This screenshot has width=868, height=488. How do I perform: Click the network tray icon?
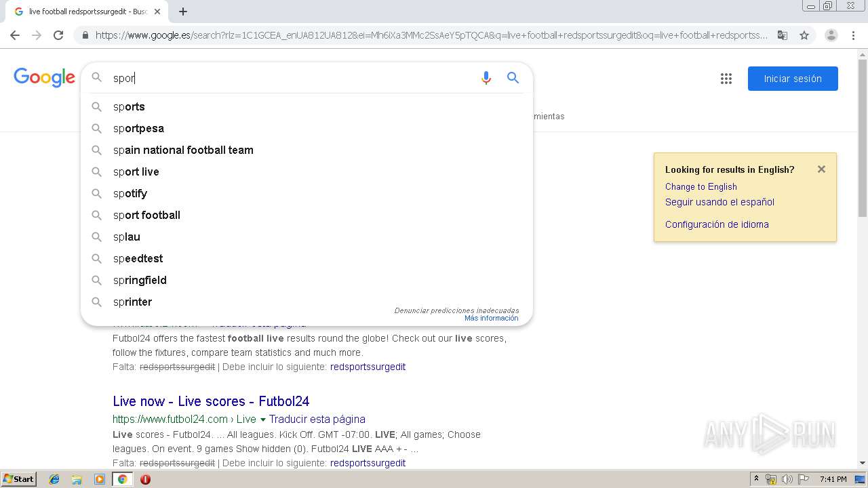tap(771, 479)
